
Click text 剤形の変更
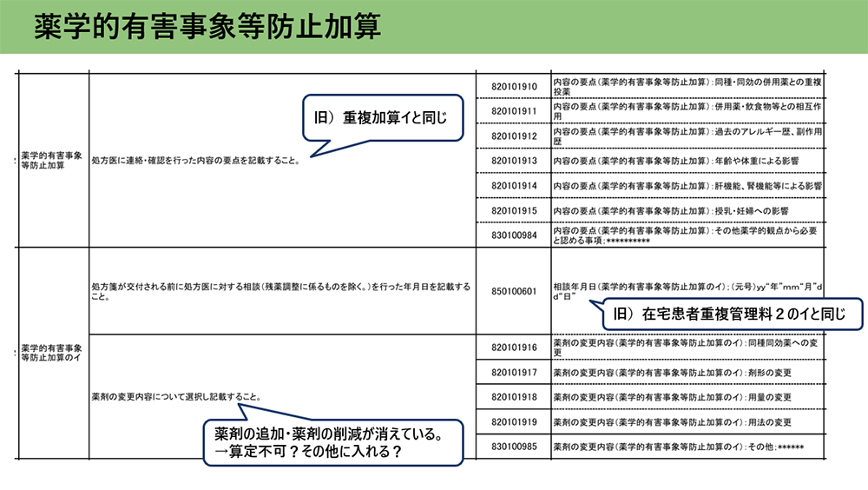point(770,373)
